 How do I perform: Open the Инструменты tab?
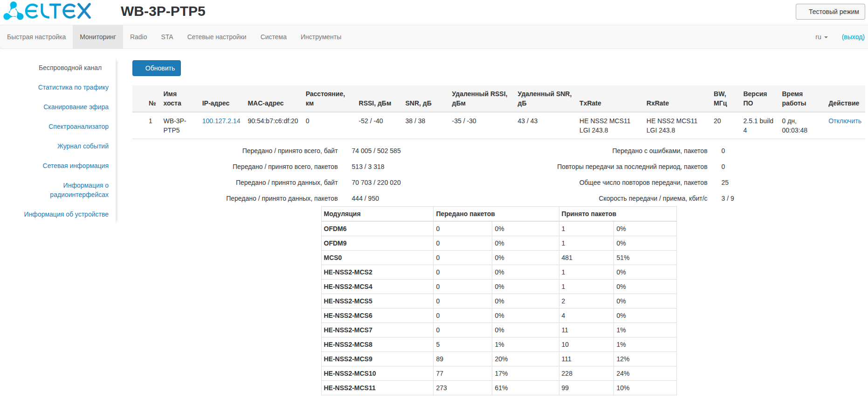[321, 37]
